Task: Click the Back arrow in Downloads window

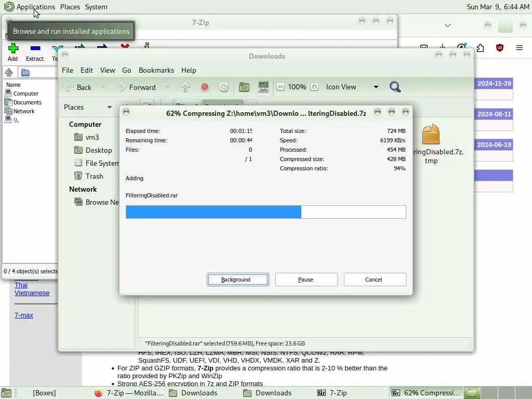Action: click(68, 87)
